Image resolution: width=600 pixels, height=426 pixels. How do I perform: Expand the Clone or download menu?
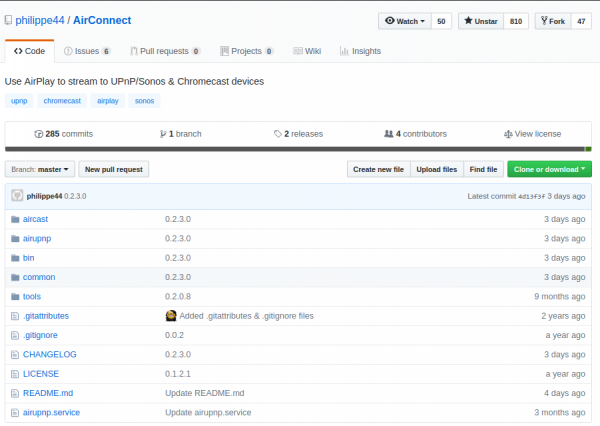tap(549, 169)
